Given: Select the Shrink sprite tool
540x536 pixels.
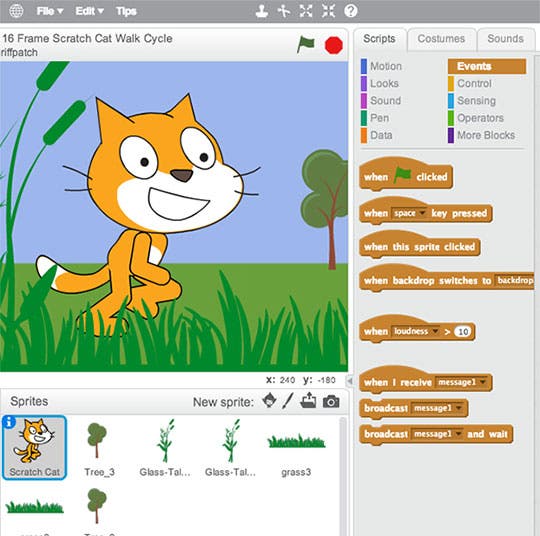Looking at the screenshot, I should pyautogui.click(x=328, y=11).
